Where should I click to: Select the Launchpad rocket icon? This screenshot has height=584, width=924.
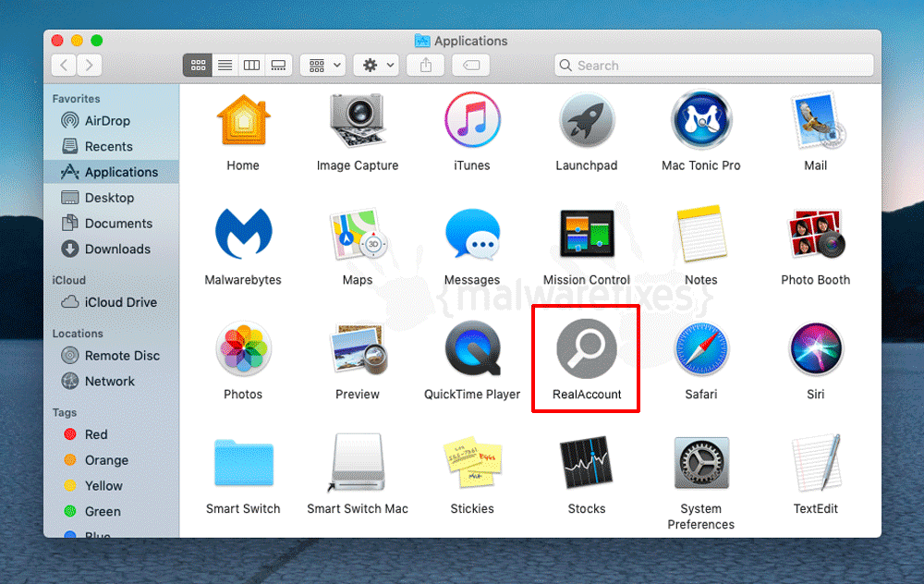click(587, 121)
